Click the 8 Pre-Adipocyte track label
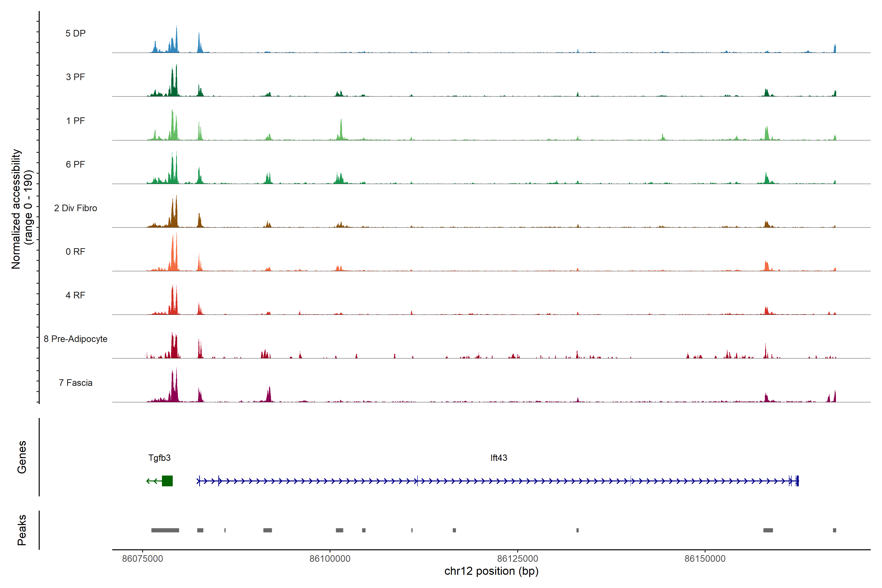Image resolution: width=882 pixels, height=588 pixels. 75,339
